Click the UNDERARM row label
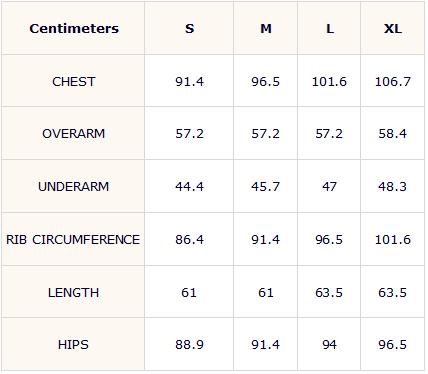 (x=74, y=186)
